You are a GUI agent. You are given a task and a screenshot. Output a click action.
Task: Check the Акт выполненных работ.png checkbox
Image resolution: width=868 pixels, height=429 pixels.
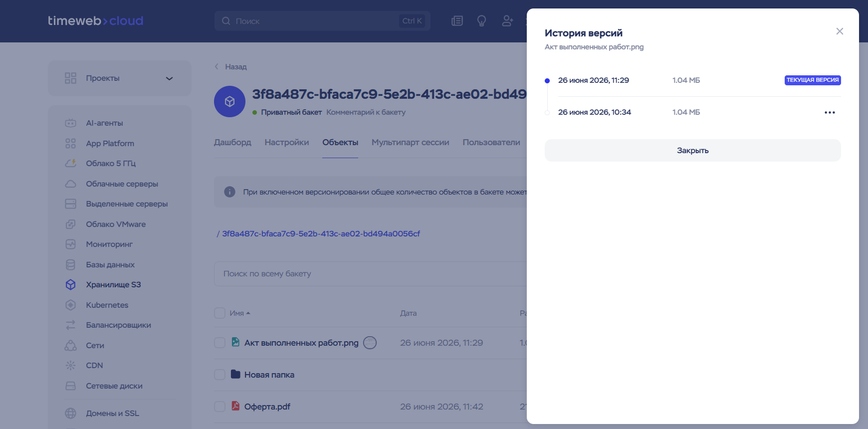[219, 343]
